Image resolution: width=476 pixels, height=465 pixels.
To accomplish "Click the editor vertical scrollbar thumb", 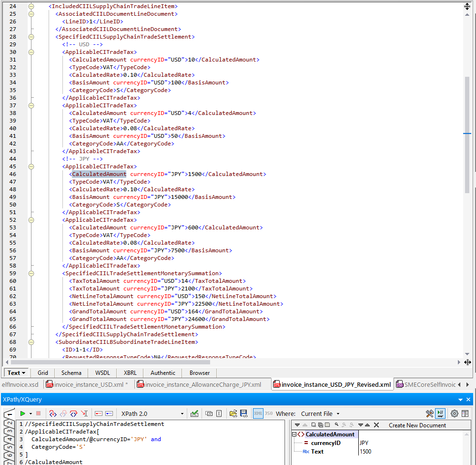I will point(467,134).
